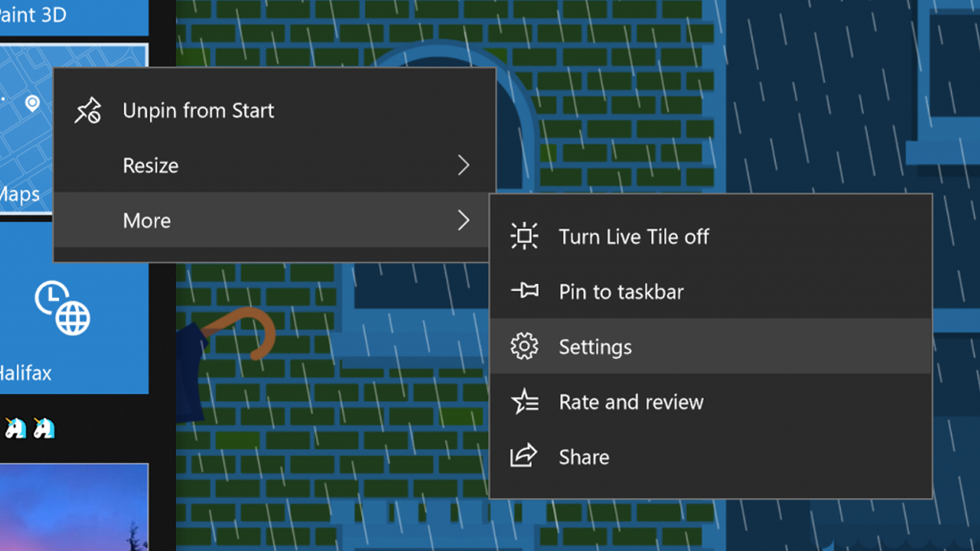Choose Rate and review entry
The image size is (980, 551).
pos(630,402)
